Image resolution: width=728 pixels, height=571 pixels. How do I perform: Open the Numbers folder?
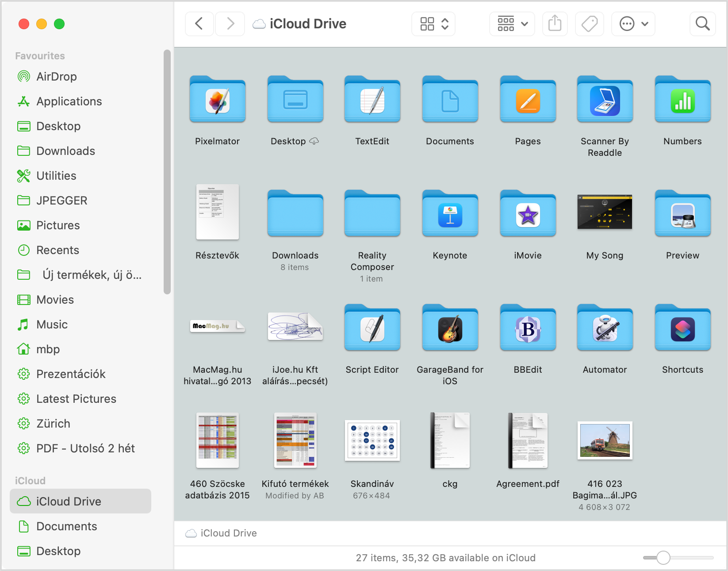click(682, 99)
